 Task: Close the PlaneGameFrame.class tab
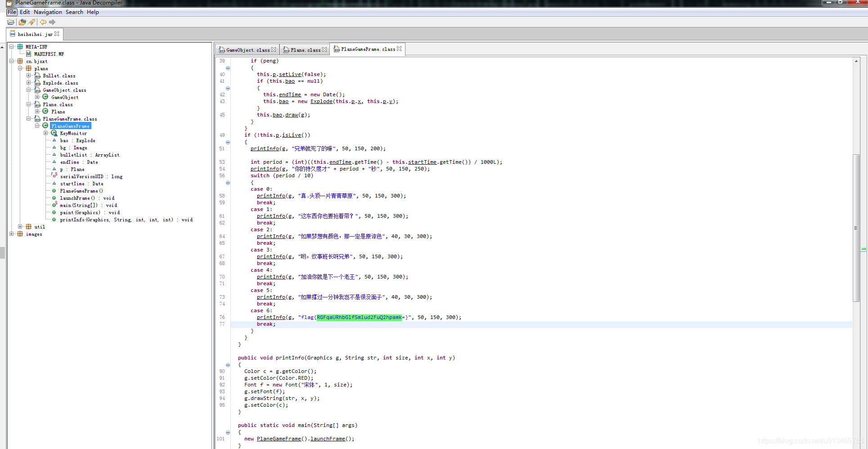399,49
